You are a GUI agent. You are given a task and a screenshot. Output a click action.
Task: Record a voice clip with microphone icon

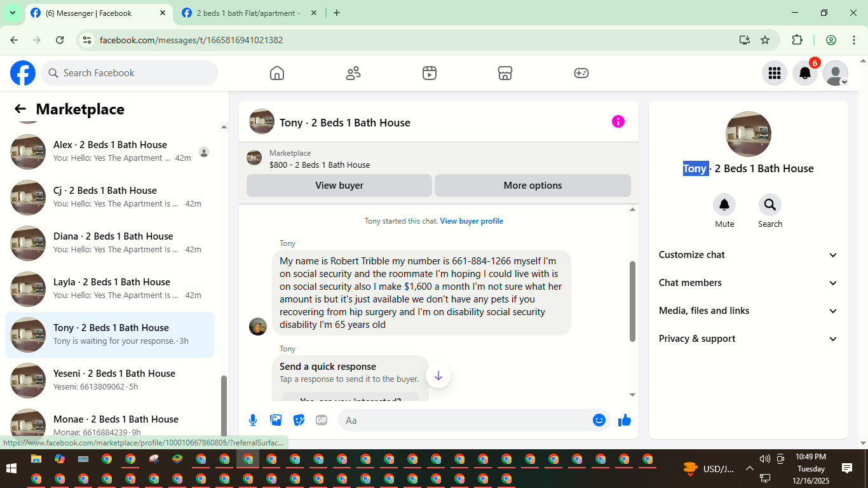coord(253,420)
